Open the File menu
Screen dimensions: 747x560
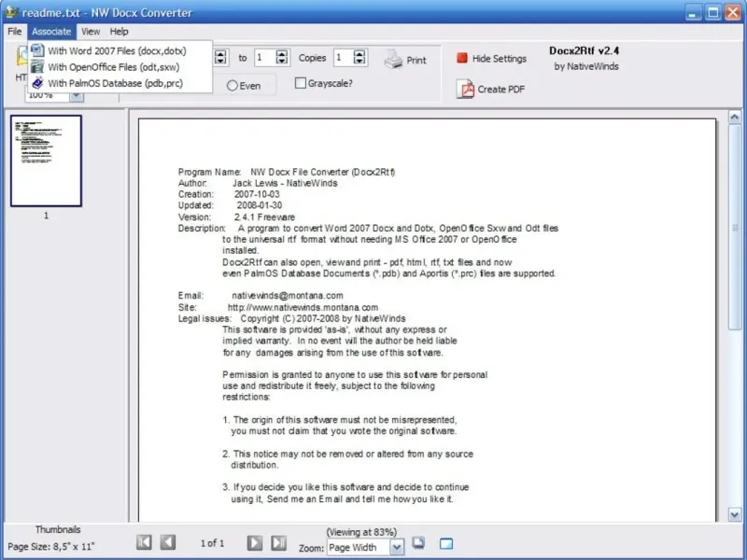tap(15, 32)
